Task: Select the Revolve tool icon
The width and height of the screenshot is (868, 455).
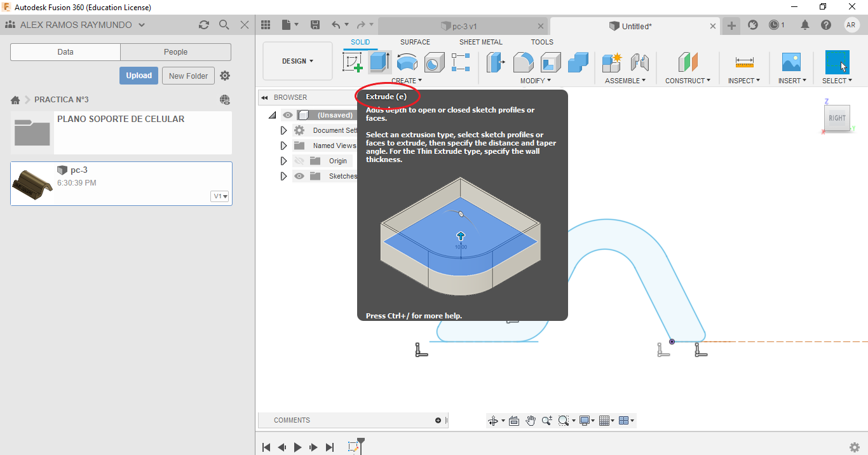Action: 407,62
